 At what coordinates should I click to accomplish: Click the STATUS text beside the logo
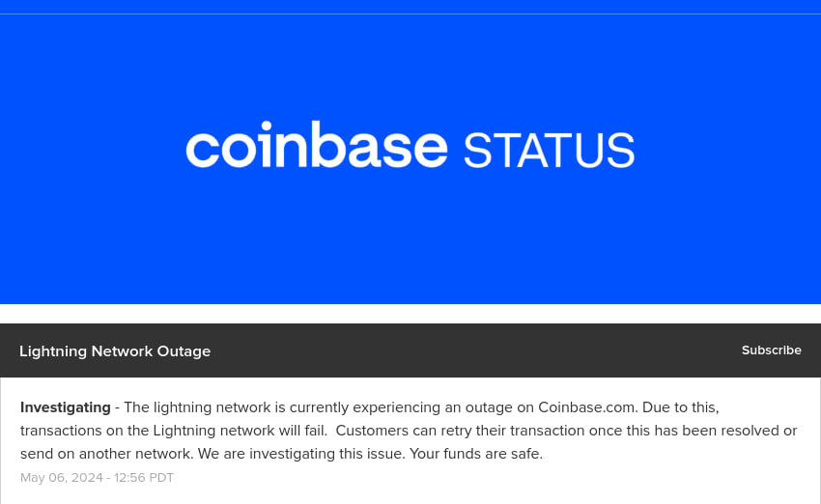click(x=549, y=151)
